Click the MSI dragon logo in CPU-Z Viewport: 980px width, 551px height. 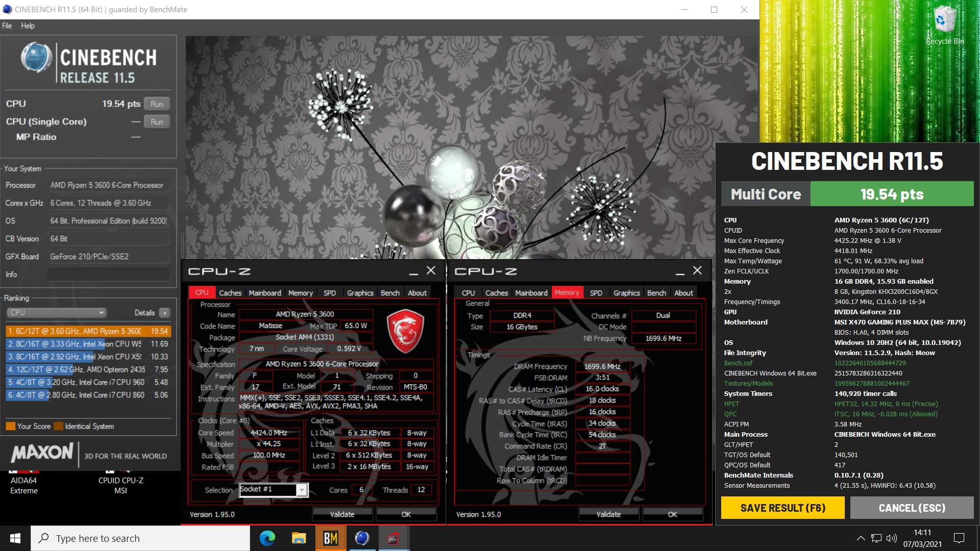[405, 332]
